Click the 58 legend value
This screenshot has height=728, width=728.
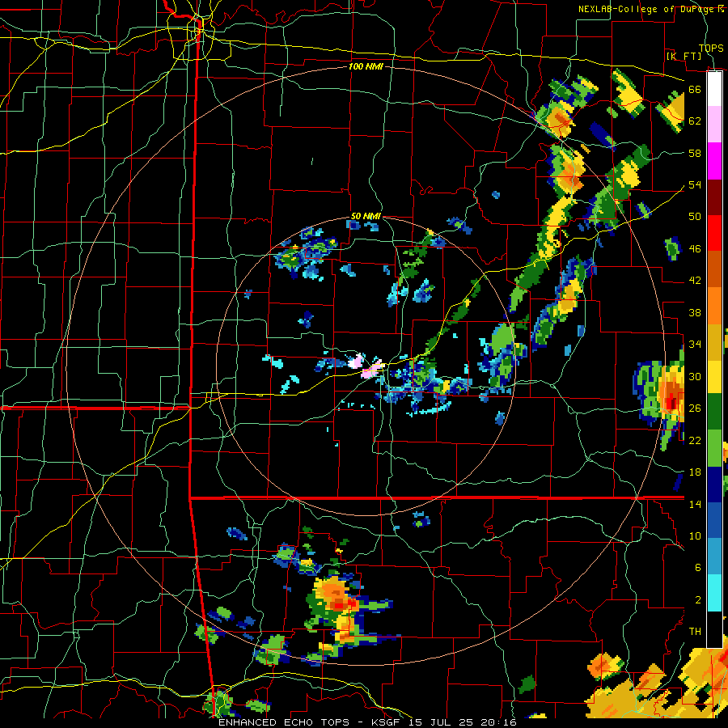695,153
